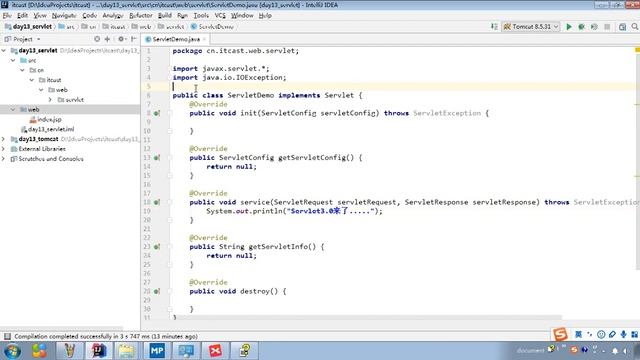Collapse the src folder in project tree

13,60
